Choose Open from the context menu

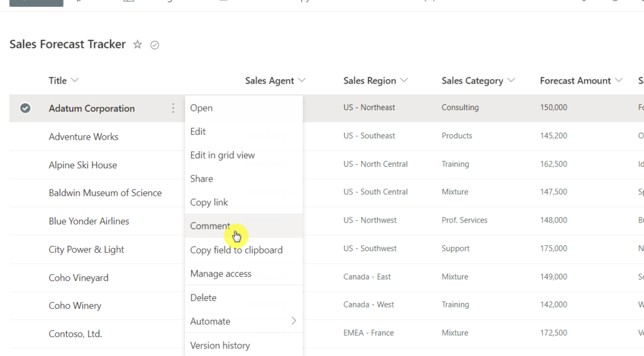coord(244,108)
